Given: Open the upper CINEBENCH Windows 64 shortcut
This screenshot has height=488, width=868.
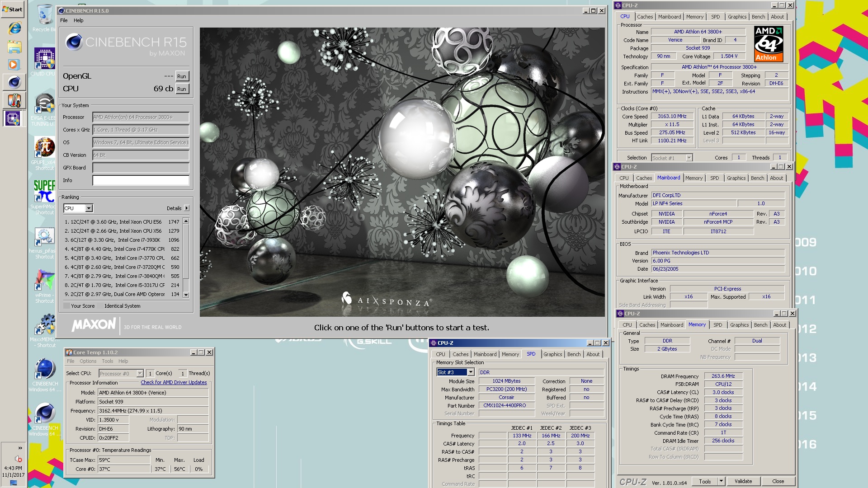Looking at the screenshot, I should point(44,375).
